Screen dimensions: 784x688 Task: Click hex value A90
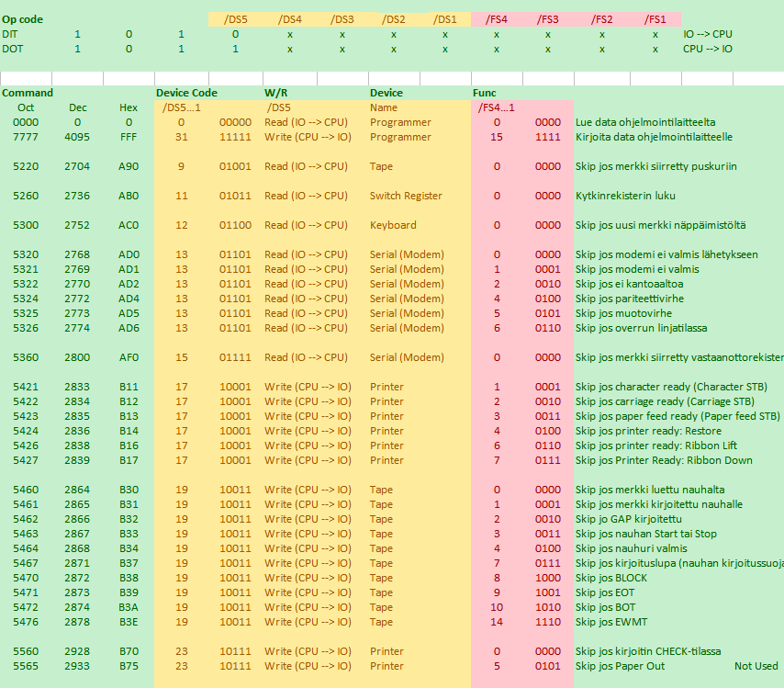[129, 166]
